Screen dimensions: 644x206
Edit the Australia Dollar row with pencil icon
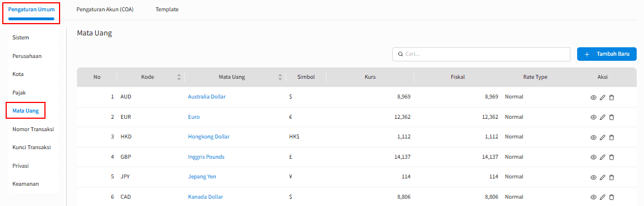click(x=602, y=97)
